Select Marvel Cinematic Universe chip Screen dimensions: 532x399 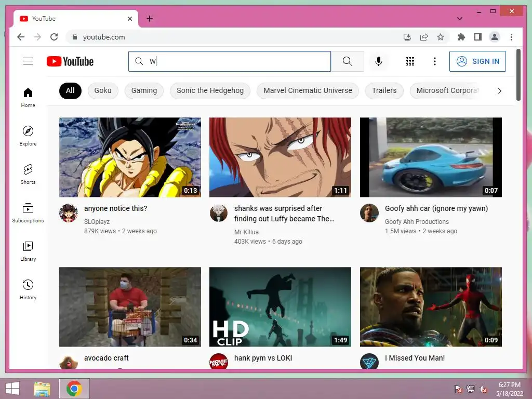tap(308, 90)
